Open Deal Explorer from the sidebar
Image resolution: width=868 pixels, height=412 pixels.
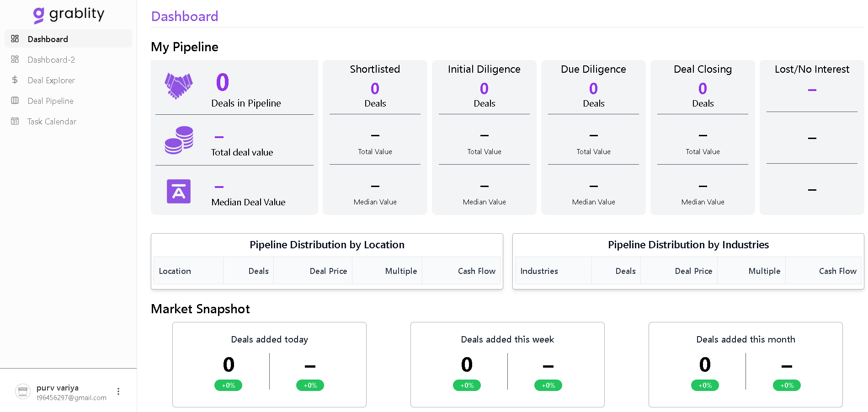click(x=51, y=80)
